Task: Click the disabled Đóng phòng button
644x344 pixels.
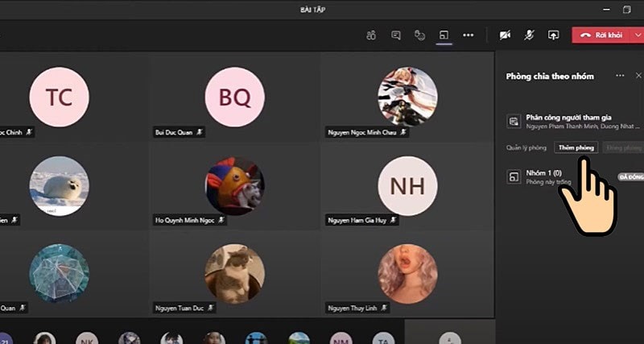Action: (x=624, y=148)
